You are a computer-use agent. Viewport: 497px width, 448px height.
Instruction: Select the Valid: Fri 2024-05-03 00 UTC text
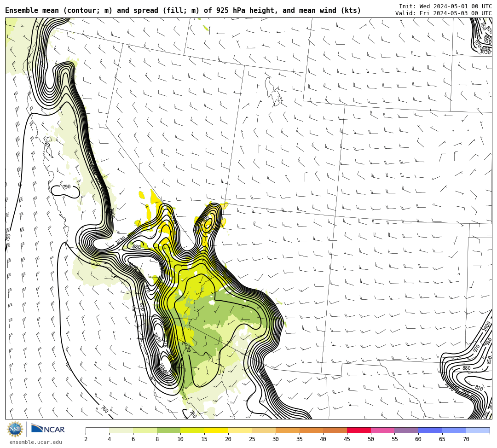[444, 13]
